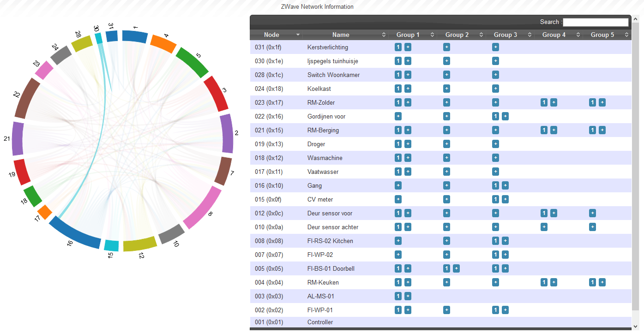Click the Group 5 column header

click(x=602, y=35)
